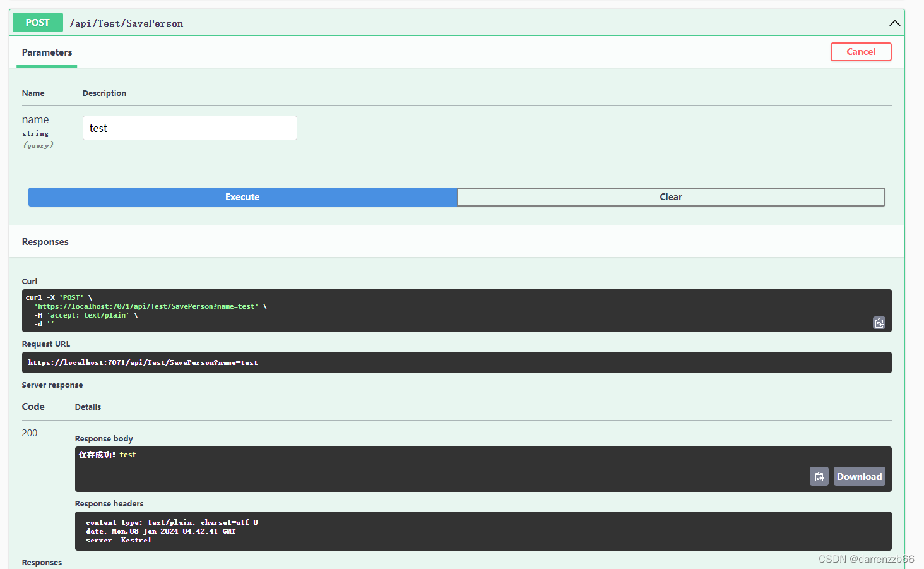The width and height of the screenshot is (924, 569).
Task: Switch to the Parameters tab
Action: 46,52
